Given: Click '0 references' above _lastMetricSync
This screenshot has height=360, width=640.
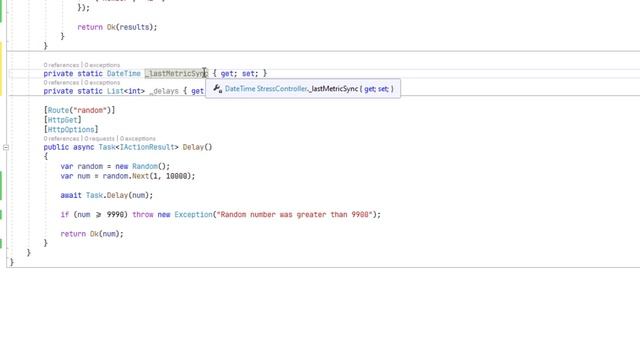Looking at the screenshot, I should (61, 65).
